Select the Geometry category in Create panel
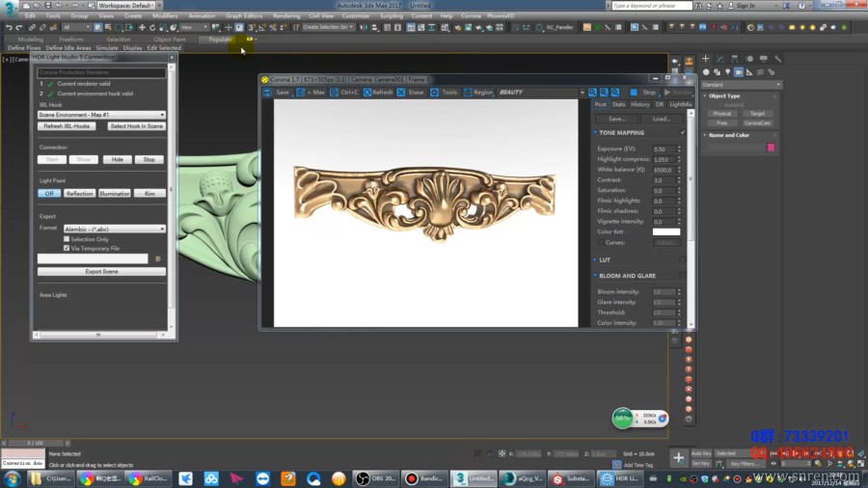 coord(706,72)
